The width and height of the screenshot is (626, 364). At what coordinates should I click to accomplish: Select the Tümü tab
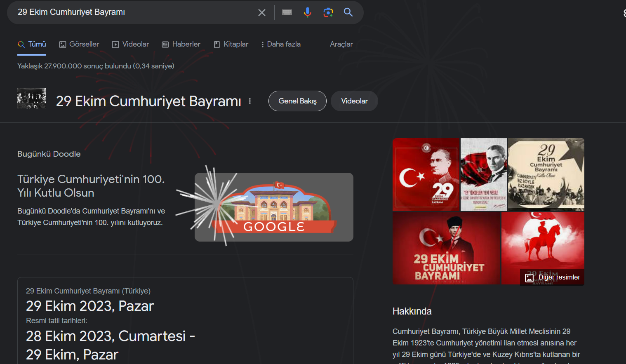(32, 44)
